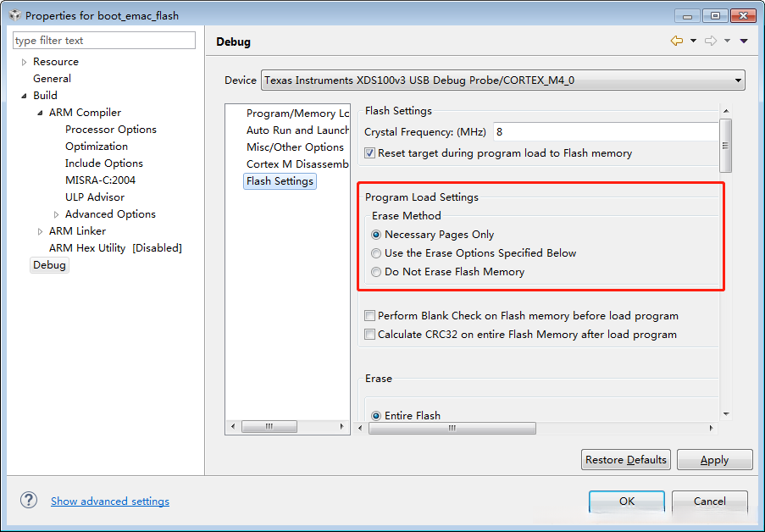Open the Device dropdown list

738,80
